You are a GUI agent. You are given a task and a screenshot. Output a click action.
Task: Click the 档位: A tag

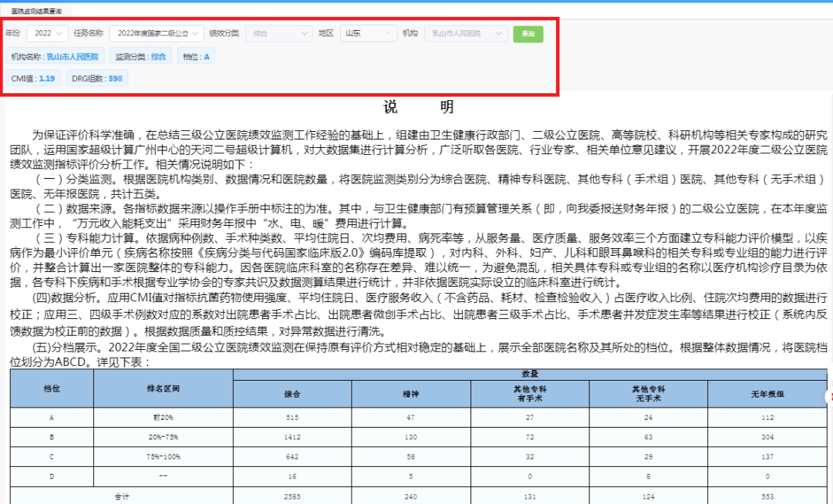[196, 57]
